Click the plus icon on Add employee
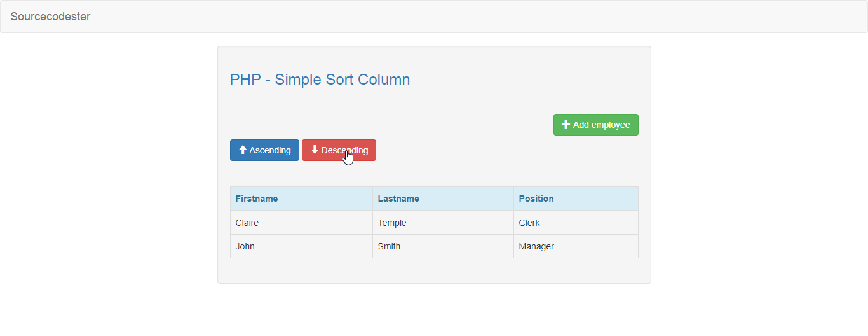 [566, 125]
